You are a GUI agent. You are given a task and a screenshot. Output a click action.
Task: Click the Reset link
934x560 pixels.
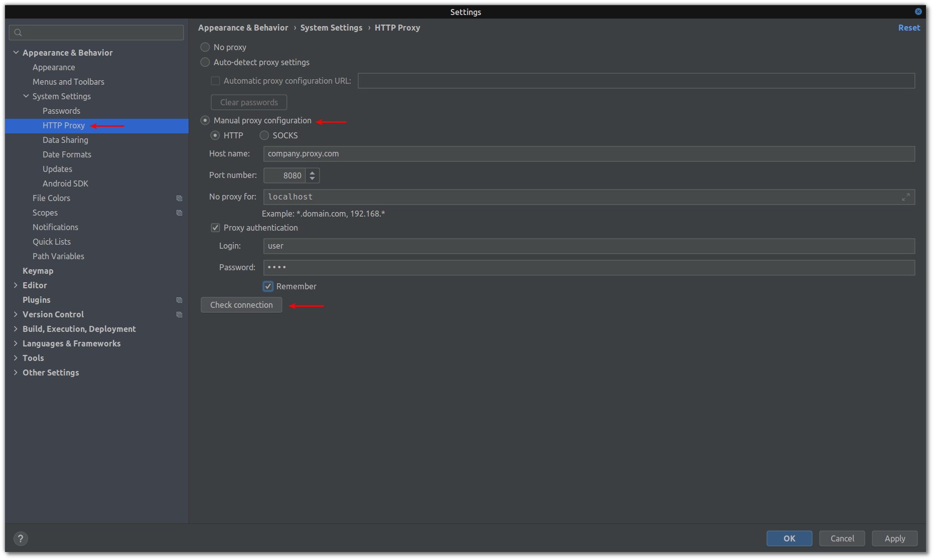pos(909,28)
